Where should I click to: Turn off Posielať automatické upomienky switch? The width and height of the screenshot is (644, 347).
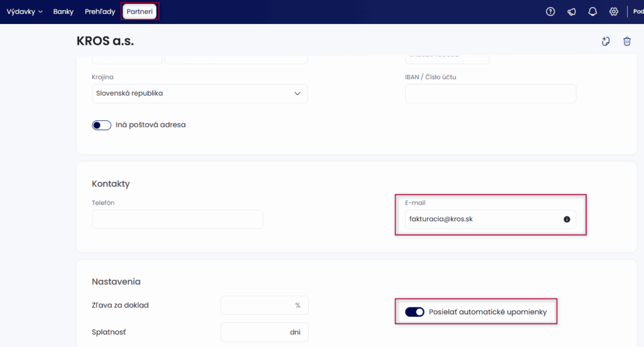[x=414, y=312]
